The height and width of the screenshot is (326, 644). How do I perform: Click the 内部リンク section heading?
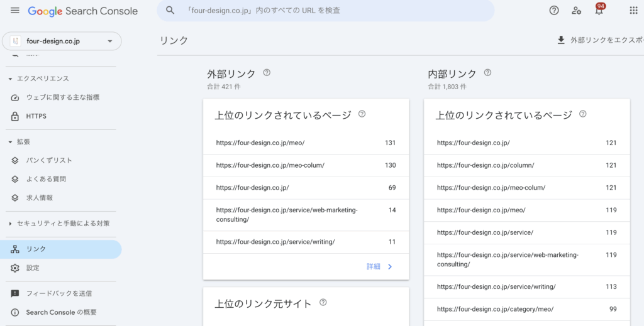pyautogui.click(x=452, y=74)
